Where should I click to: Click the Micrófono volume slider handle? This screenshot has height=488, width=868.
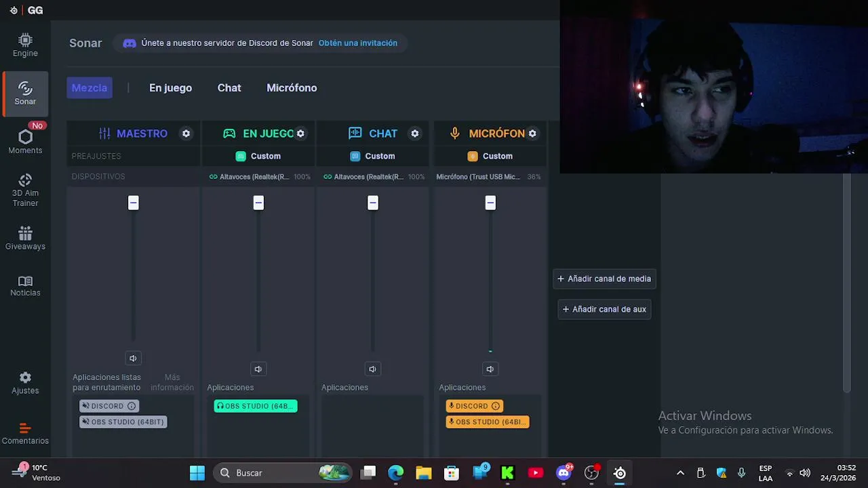[x=490, y=203]
